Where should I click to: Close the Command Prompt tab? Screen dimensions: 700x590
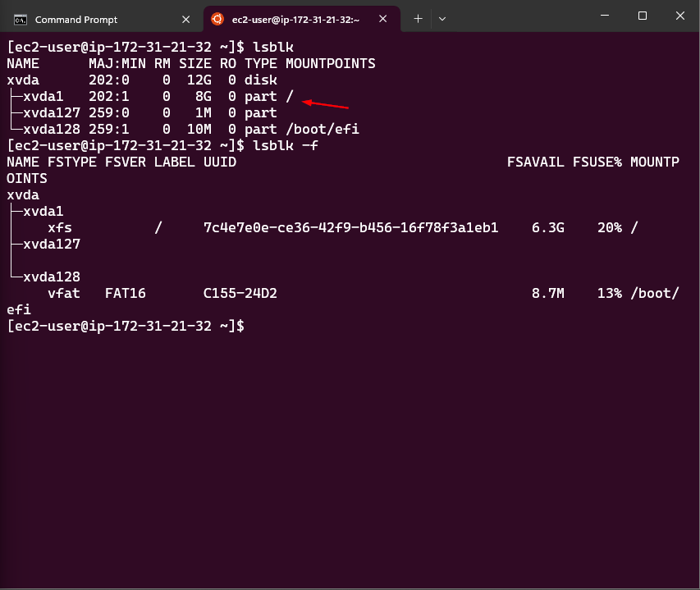point(185,19)
